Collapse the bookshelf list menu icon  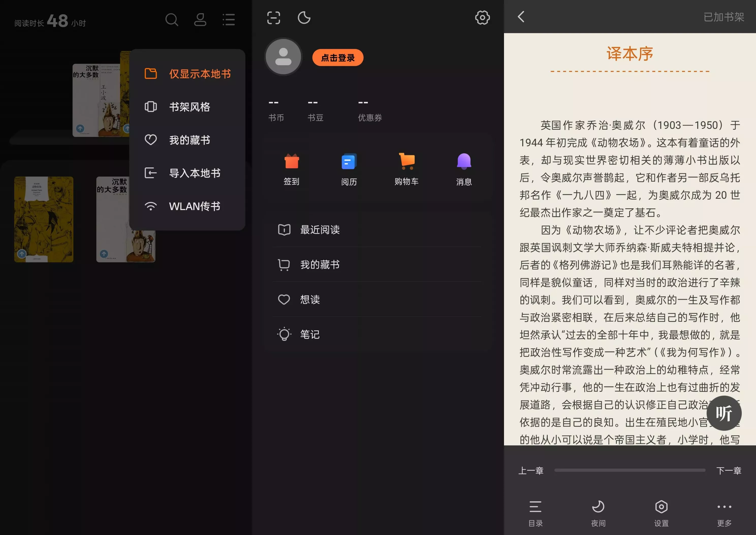click(229, 20)
